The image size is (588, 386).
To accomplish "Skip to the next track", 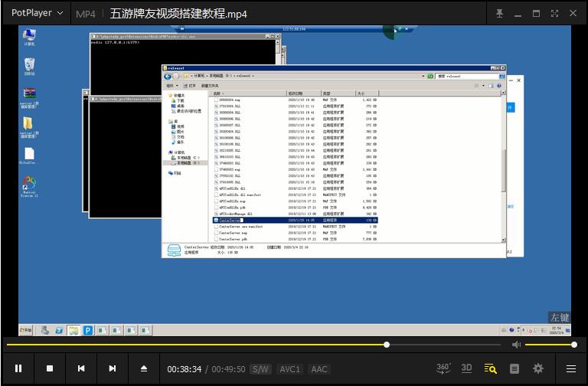I will (113, 368).
